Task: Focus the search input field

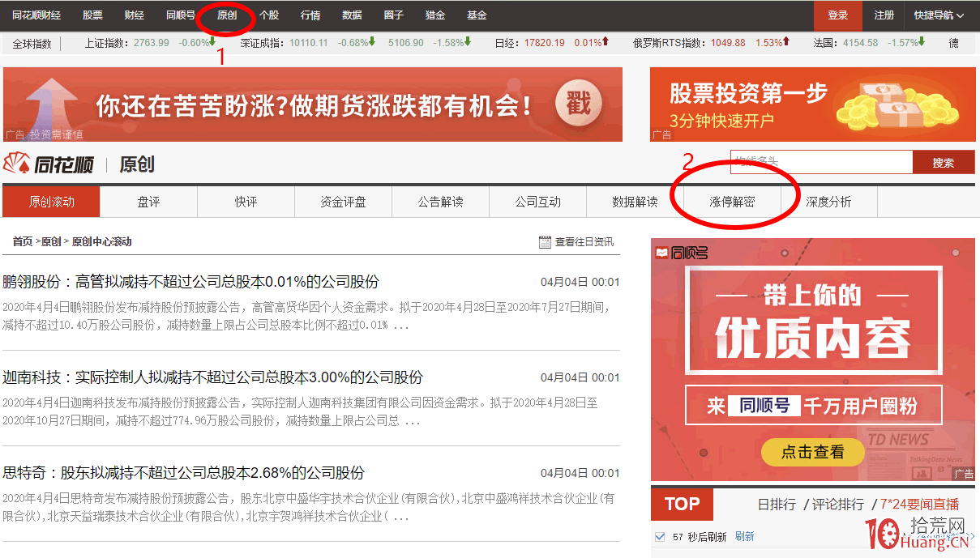Action: click(821, 162)
